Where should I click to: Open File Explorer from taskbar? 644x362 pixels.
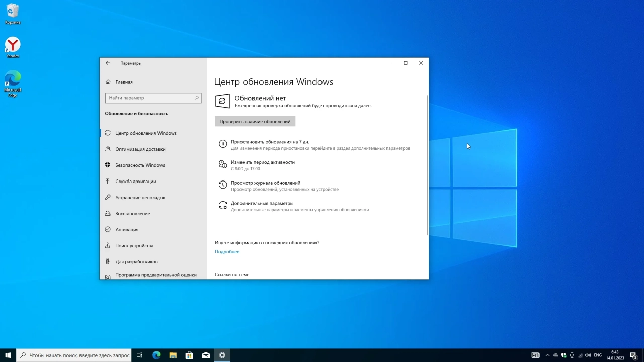173,355
